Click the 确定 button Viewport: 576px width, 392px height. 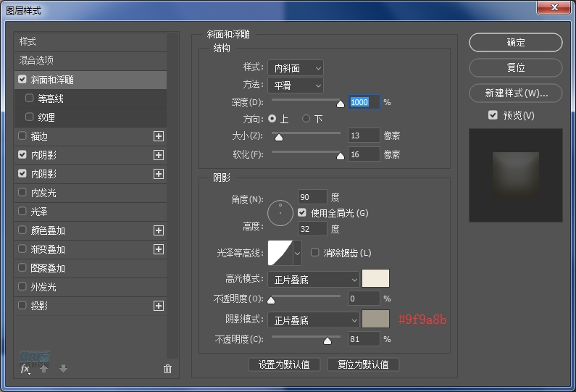[x=516, y=42]
